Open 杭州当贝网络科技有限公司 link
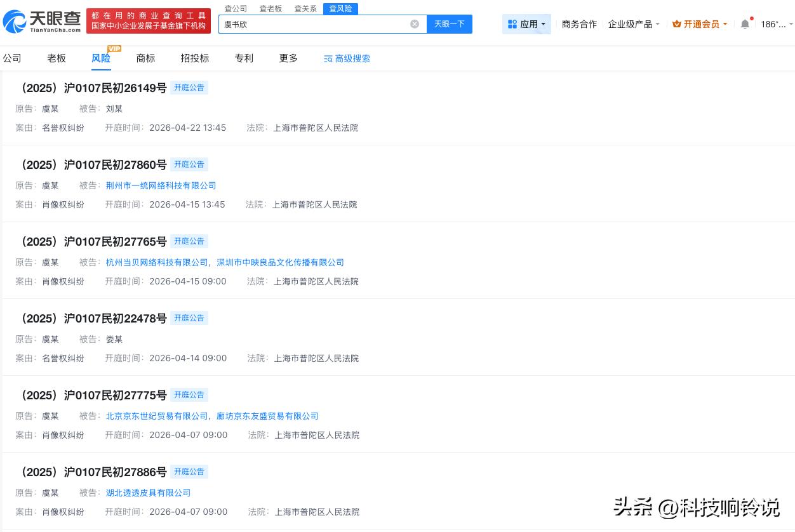Image resolution: width=795 pixels, height=532 pixels. pyautogui.click(x=157, y=262)
